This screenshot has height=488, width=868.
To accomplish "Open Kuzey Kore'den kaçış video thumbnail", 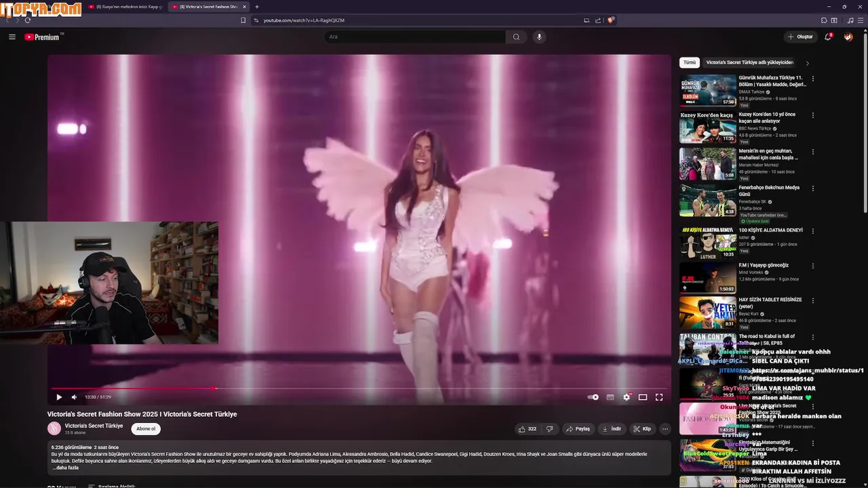I will [708, 127].
